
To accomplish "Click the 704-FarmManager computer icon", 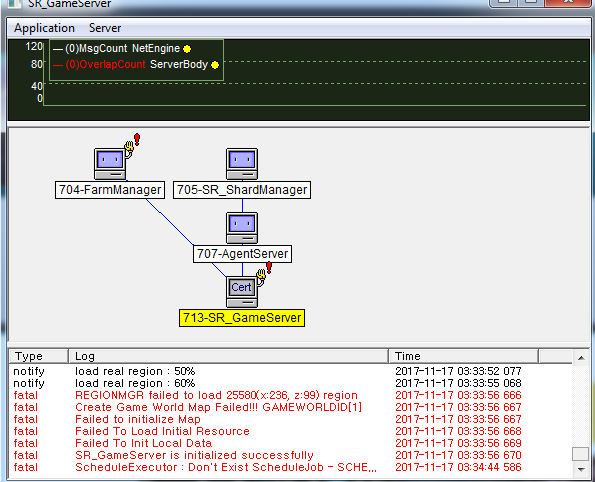I will (110, 164).
